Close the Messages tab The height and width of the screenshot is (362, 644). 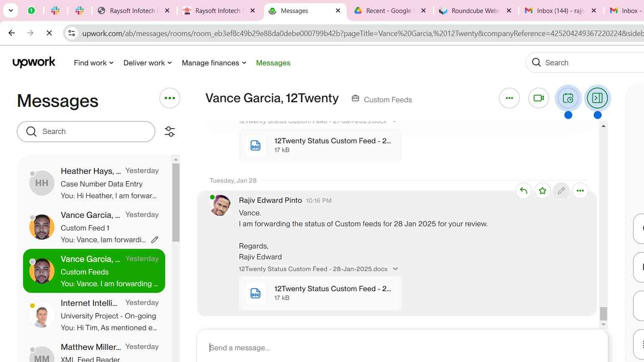coord(338,10)
